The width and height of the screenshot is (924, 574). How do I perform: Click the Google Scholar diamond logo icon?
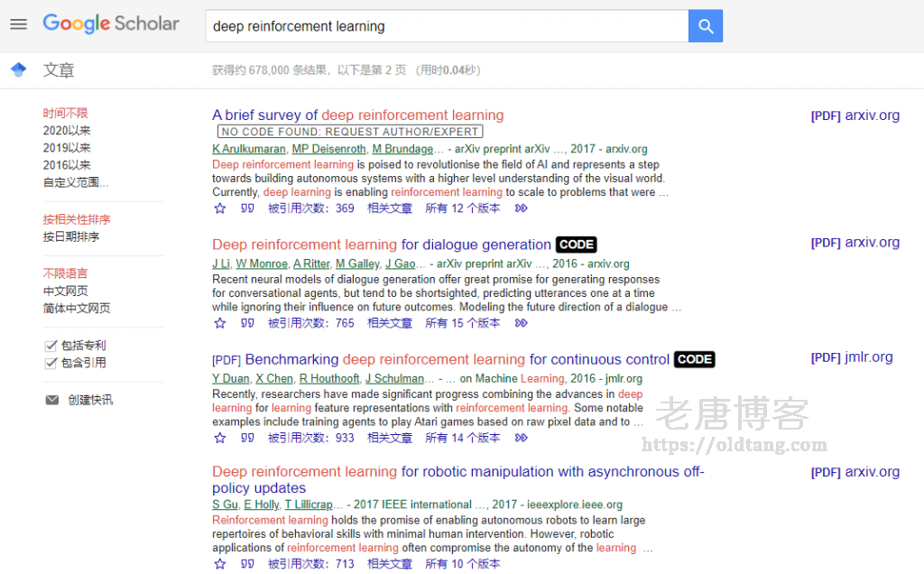click(x=18, y=69)
